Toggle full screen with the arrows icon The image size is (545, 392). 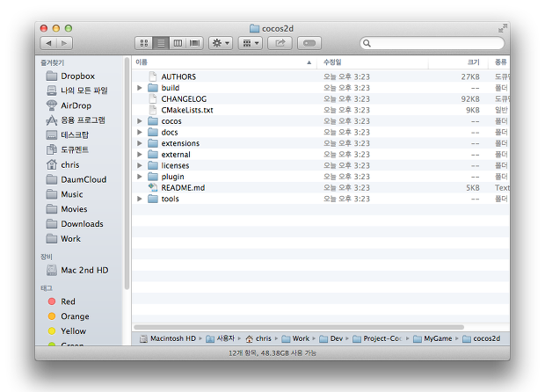tap(503, 28)
